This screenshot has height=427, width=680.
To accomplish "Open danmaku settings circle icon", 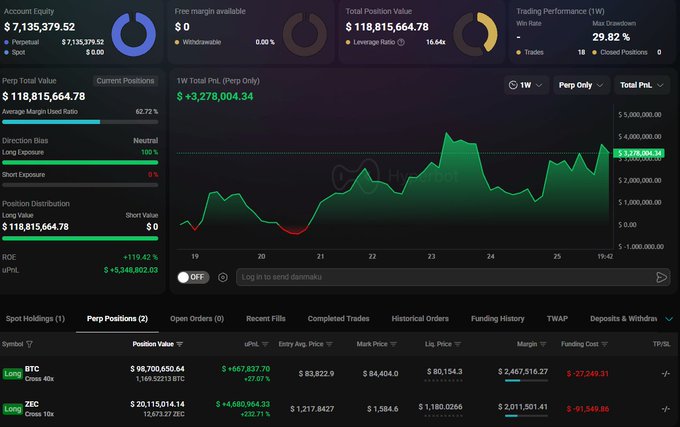I will pos(222,277).
